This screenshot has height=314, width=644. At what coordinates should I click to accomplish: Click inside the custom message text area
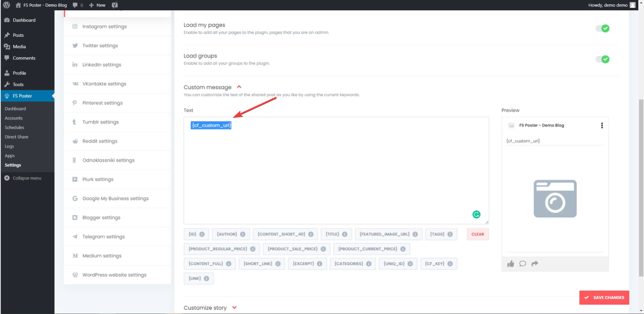click(336, 171)
